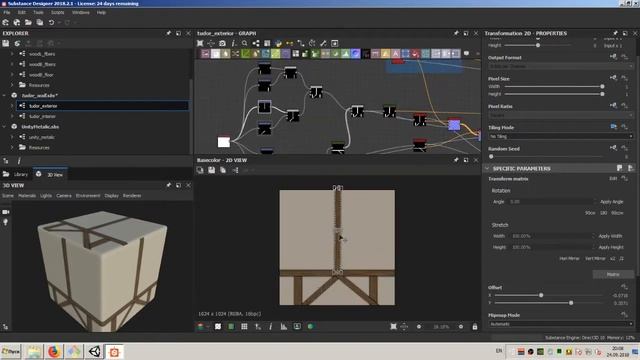Viewport: 640px width, 360px height.
Task: Toggle the Output Format inheritance icon
Action: tap(613, 57)
